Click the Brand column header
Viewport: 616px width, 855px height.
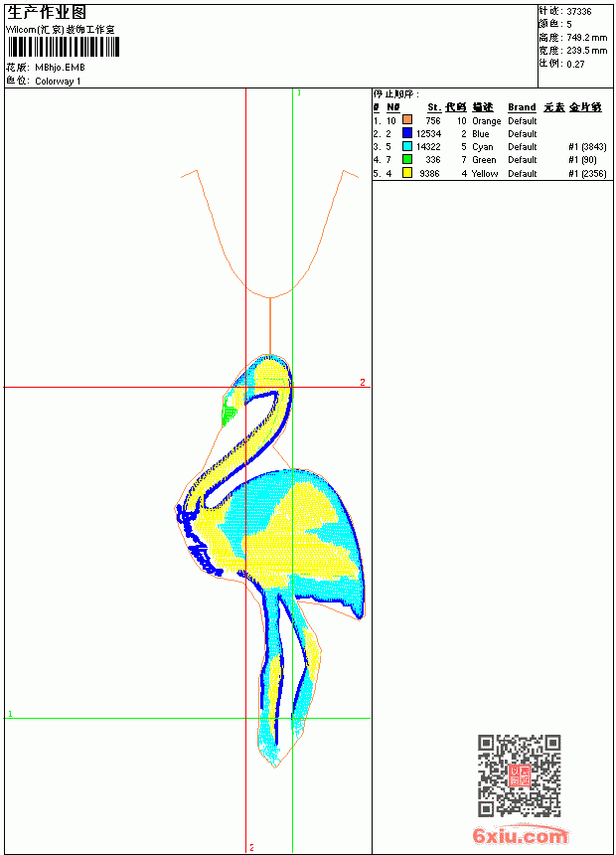coord(522,107)
